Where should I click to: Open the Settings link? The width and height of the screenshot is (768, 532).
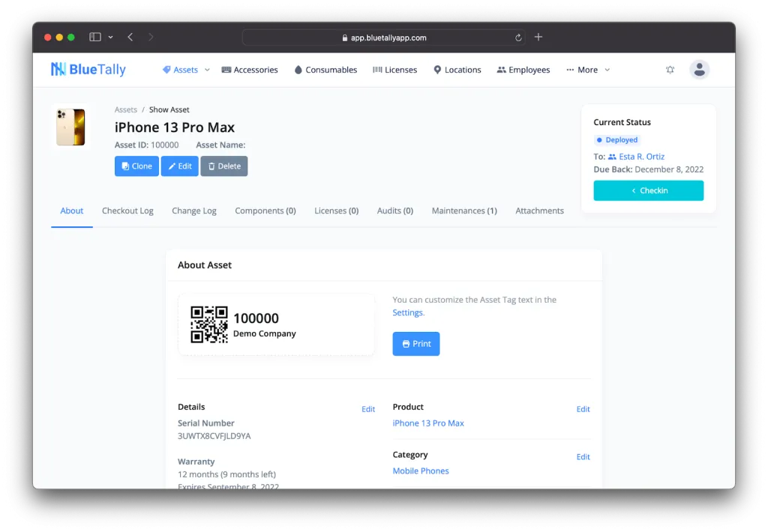[x=408, y=312]
